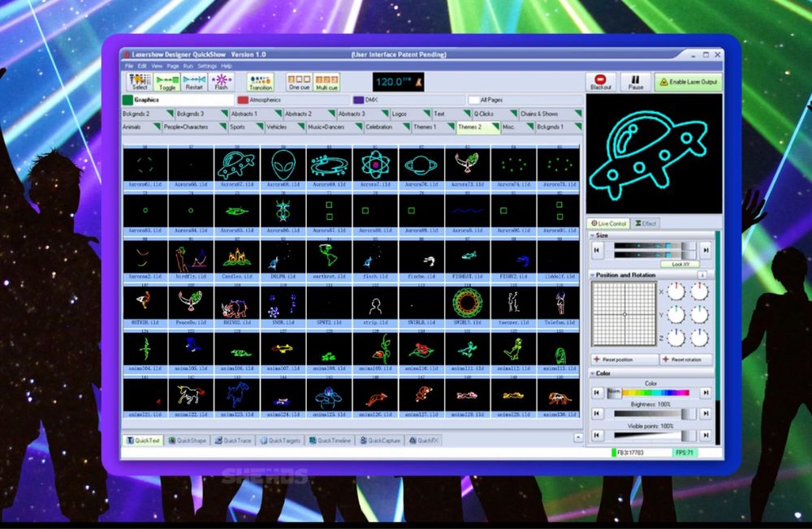Open the Music+Dancers page tab

click(335, 127)
